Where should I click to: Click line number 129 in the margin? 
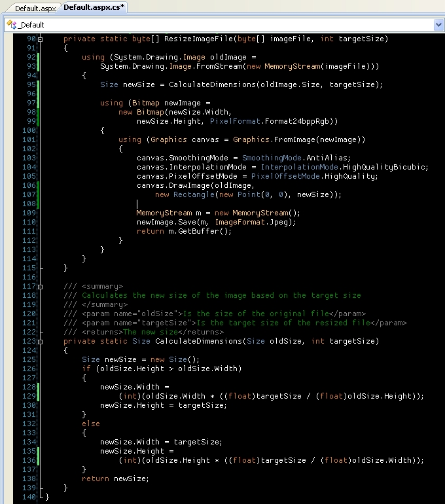point(29,396)
